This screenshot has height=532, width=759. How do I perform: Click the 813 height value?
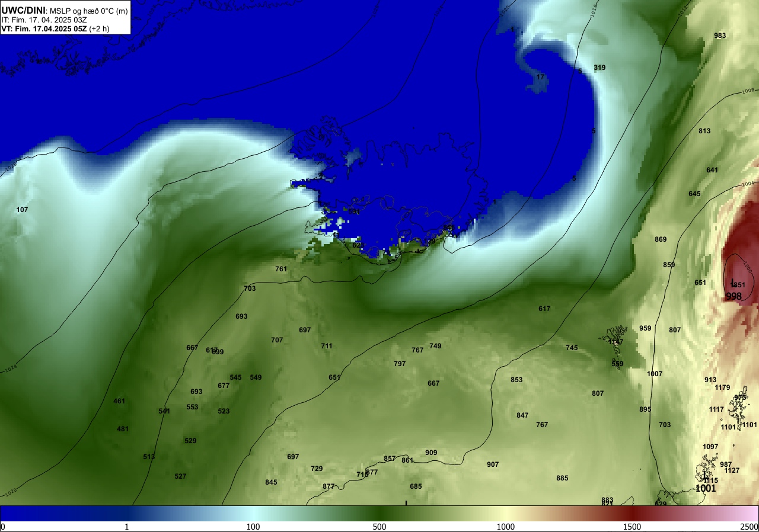[x=704, y=131]
